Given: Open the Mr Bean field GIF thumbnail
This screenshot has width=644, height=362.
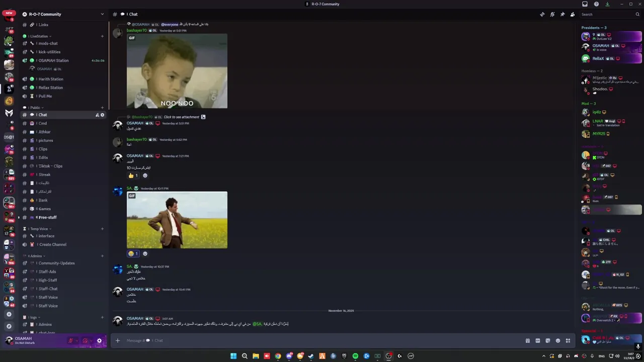Looking at the screenshot, I should pos(177,220).
